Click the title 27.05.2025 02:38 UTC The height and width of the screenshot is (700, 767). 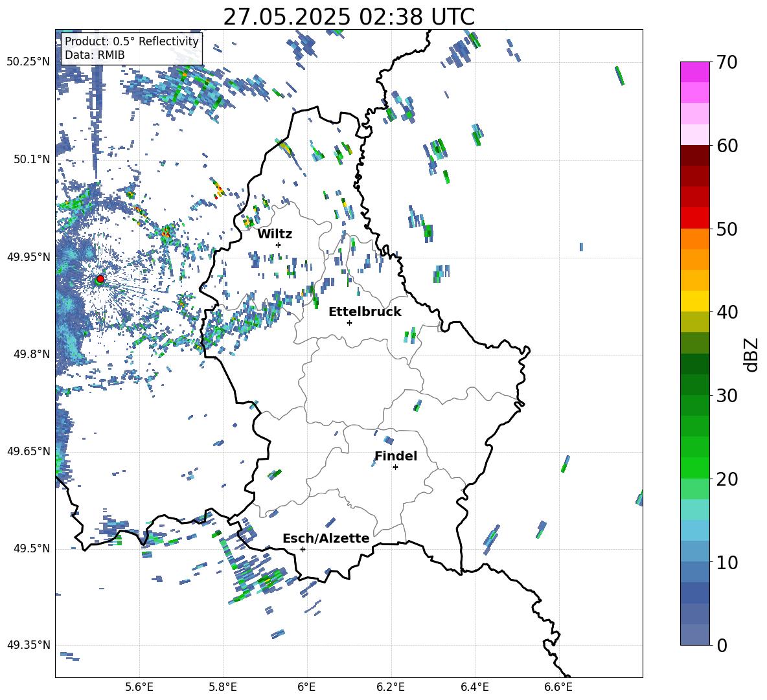click(349, 17)
